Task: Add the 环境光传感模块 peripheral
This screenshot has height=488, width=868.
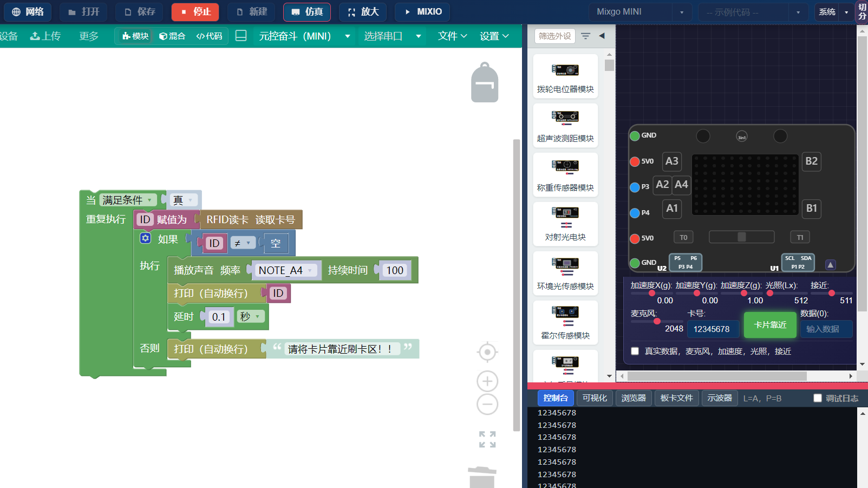Action: pos(565,274)
